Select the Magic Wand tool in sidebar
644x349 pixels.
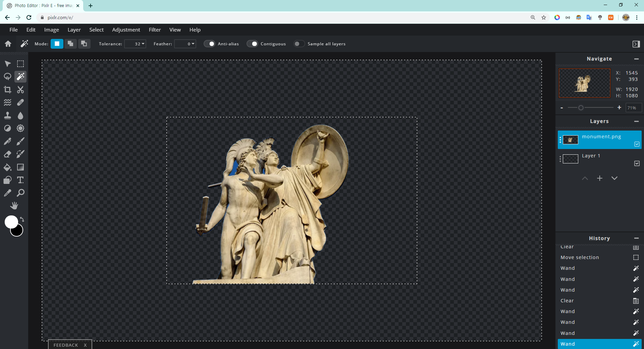[x=20, y=77]
